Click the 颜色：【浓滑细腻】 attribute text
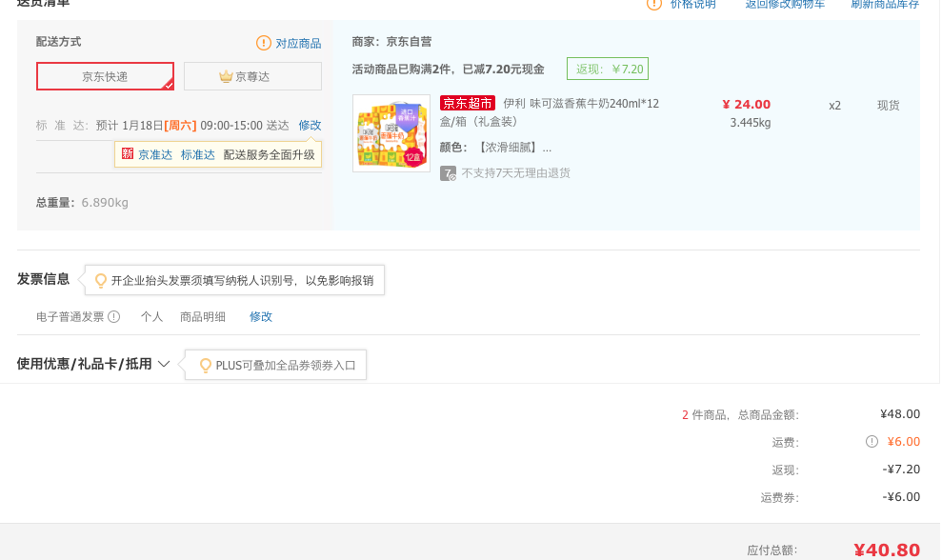Image resolution: width=942 pixels, height=560 pixels. [x=495, y=148]
